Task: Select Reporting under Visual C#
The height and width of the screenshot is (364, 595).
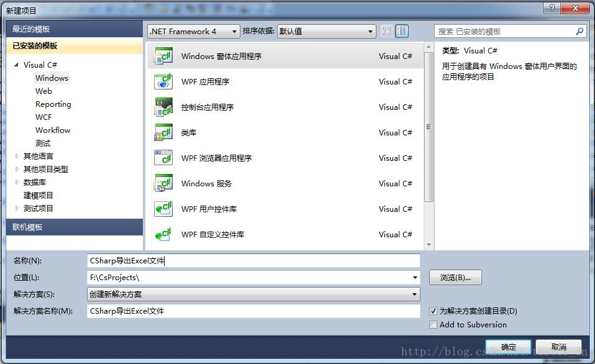Action: click(53, 104)
